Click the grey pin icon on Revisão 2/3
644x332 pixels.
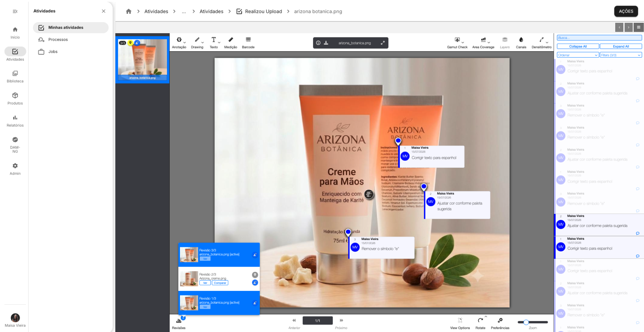(x=255, y=275)
